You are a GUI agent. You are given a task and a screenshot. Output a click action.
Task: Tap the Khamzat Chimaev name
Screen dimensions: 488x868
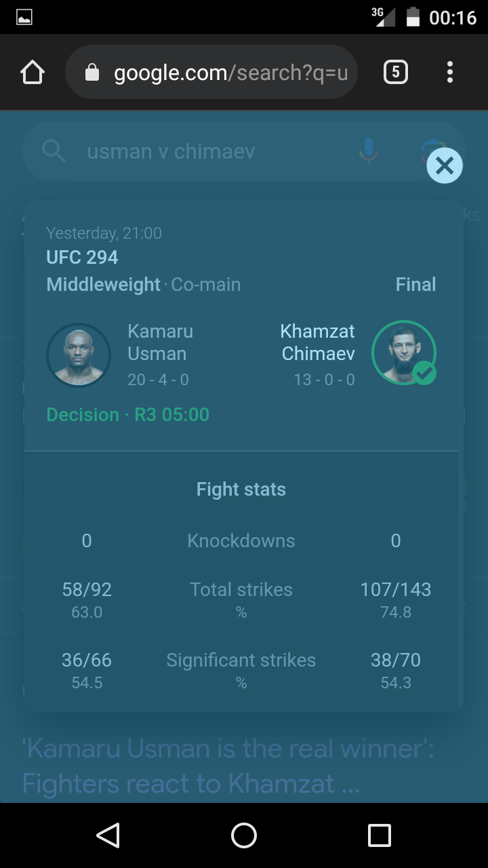click(318, 342)
